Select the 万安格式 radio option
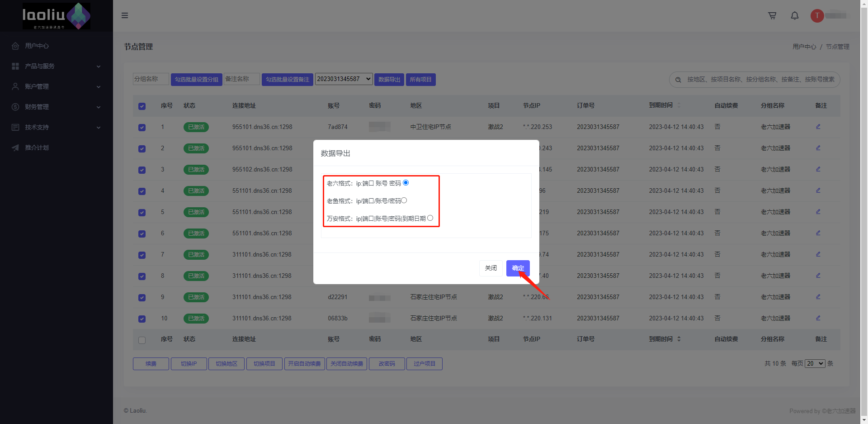868x424 pixels. (430, 218)
